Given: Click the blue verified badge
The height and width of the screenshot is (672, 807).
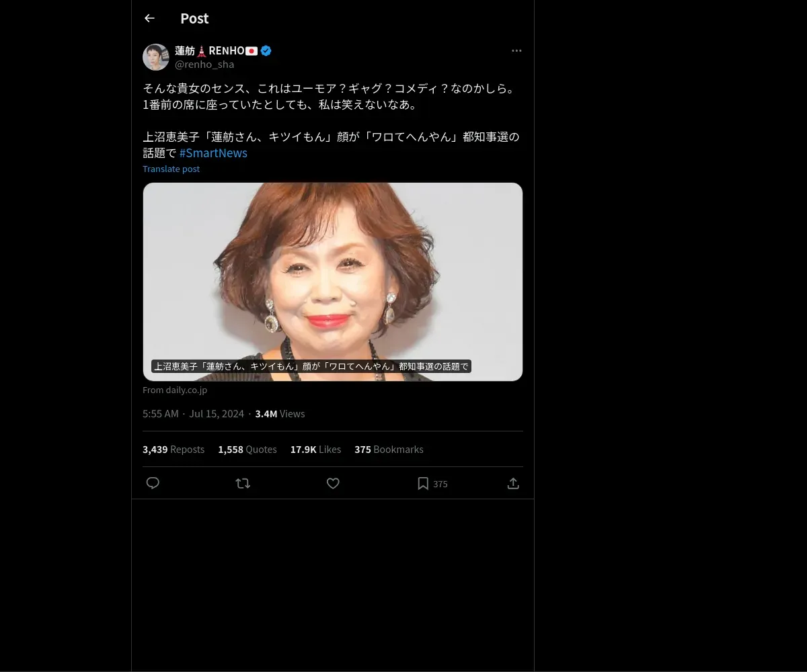Looking at the screenshot, I should click(266, 50).
